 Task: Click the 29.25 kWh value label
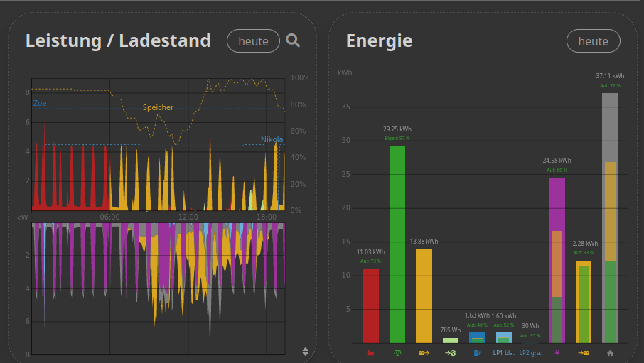point(397,129)
